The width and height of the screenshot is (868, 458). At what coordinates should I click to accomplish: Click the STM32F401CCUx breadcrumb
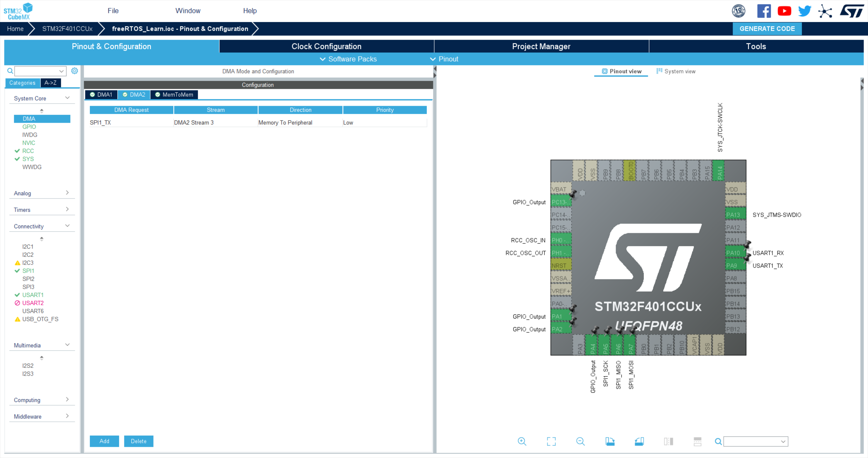(x=67, y=29)
